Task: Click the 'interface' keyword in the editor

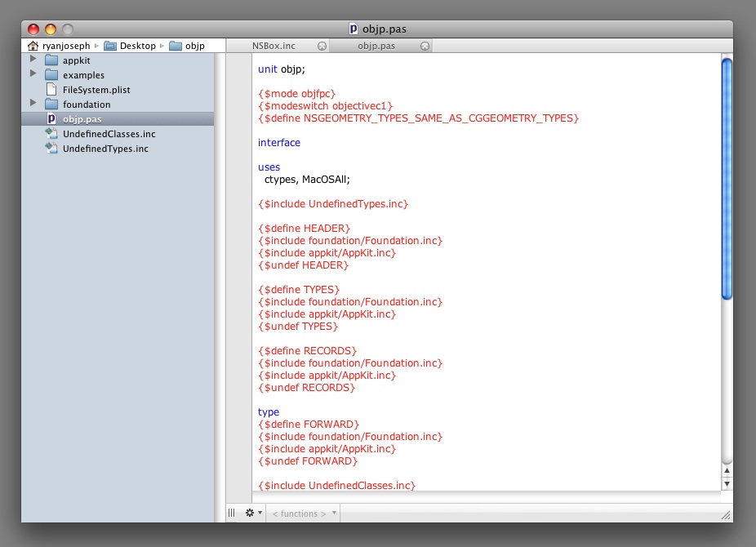Action: click(x=278, y=143)
